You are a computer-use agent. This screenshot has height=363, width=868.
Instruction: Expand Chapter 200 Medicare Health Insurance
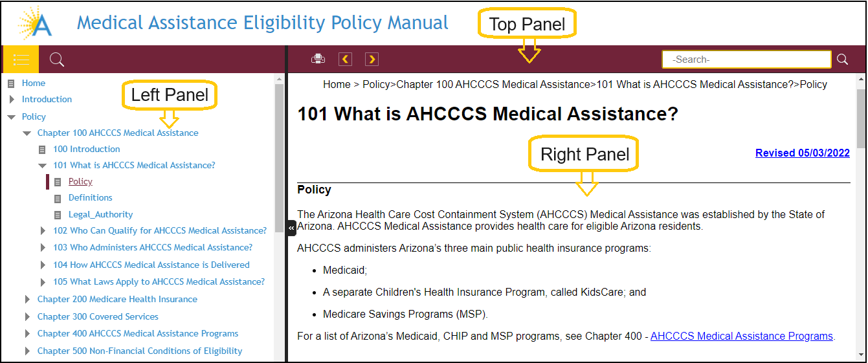click(x=27, y=300)
